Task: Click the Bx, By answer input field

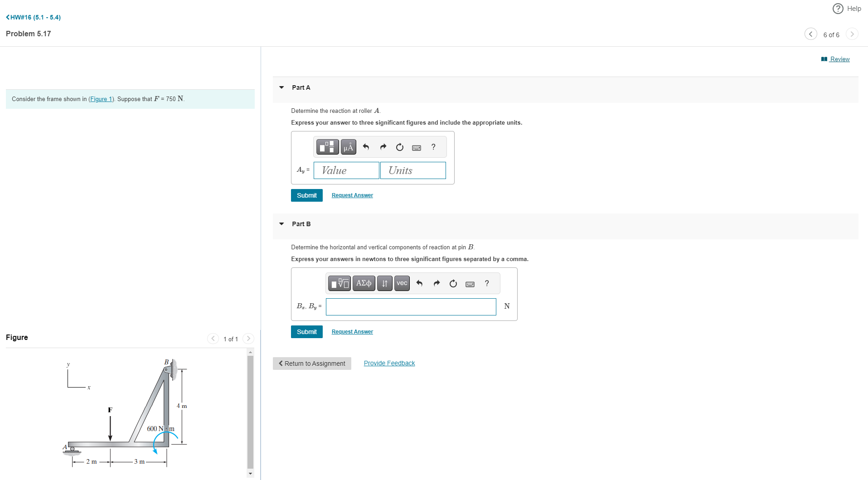Action: (411, 307)
